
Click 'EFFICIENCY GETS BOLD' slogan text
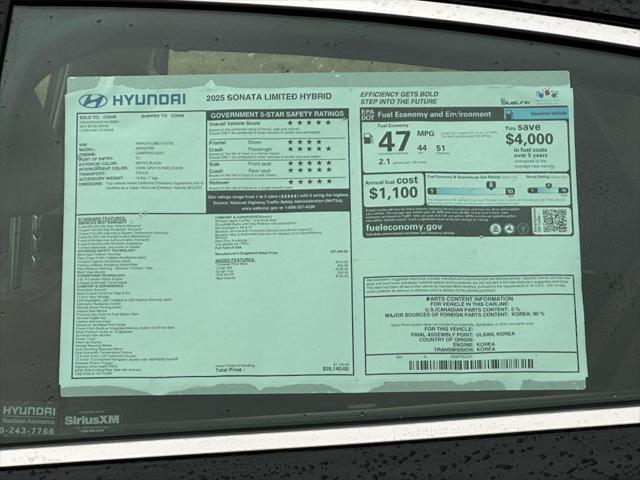click(399, 94)
